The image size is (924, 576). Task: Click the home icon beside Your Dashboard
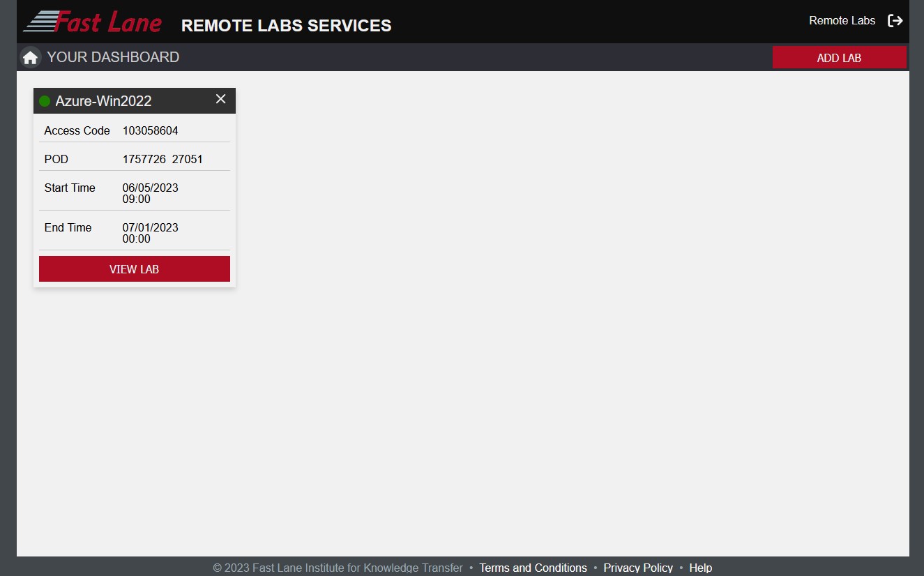[x=30, y=58]
